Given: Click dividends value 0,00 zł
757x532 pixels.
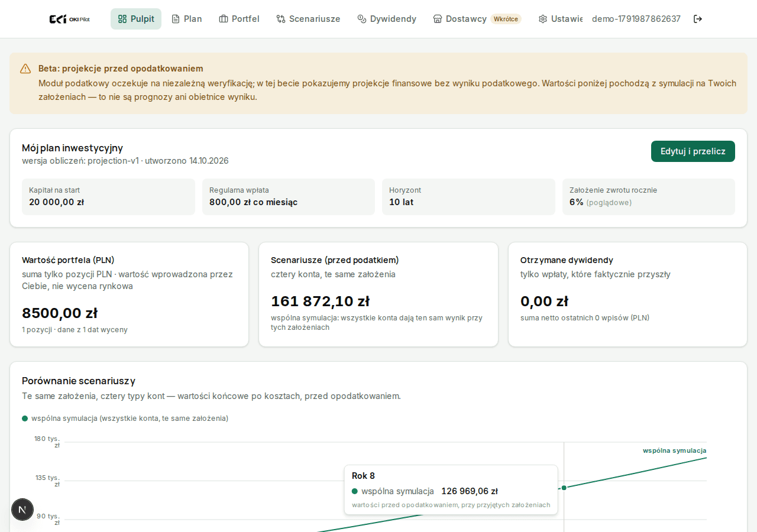Looking at the screenshot, I should (544, 301).
